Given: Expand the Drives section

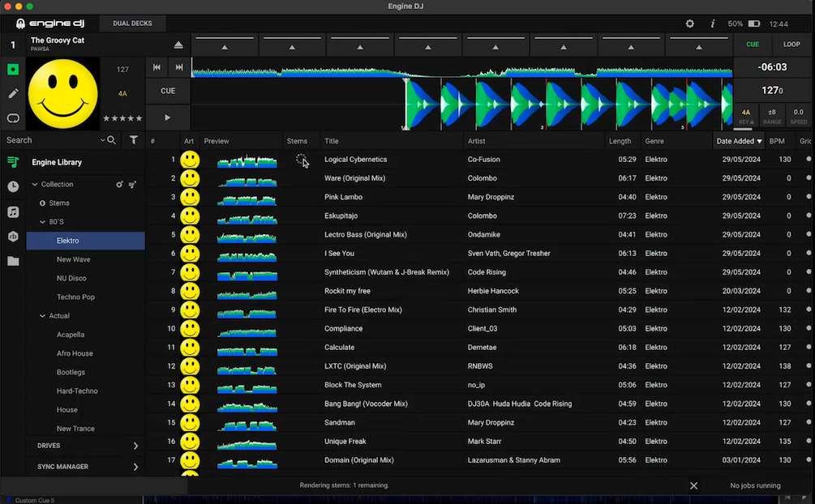Looking at the screenshot, I should (x=135, y=446).
